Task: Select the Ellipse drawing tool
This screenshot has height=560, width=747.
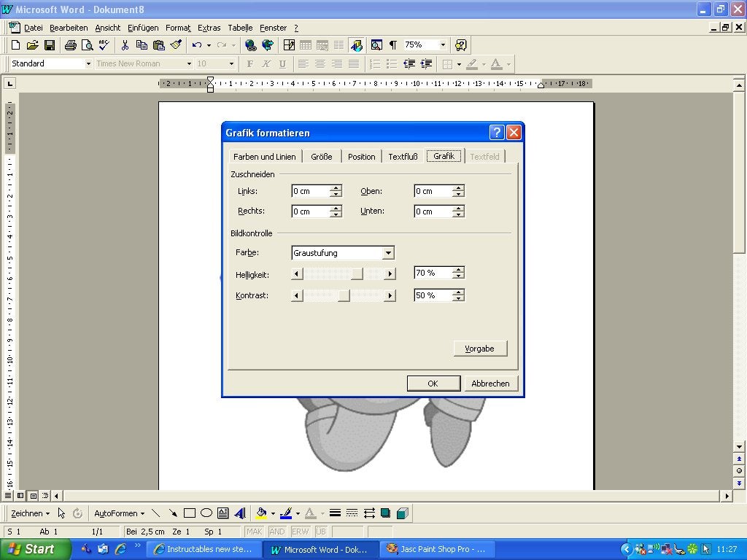Action: [x=206, y=513]
